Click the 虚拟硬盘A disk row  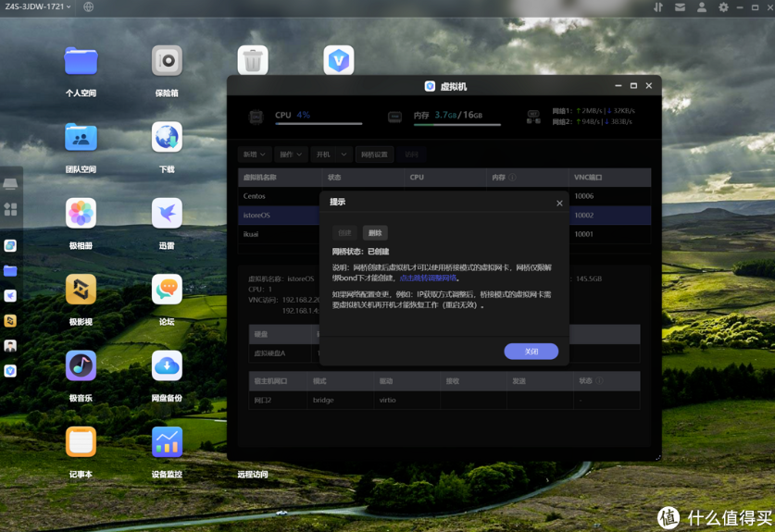tap(444, 353)
